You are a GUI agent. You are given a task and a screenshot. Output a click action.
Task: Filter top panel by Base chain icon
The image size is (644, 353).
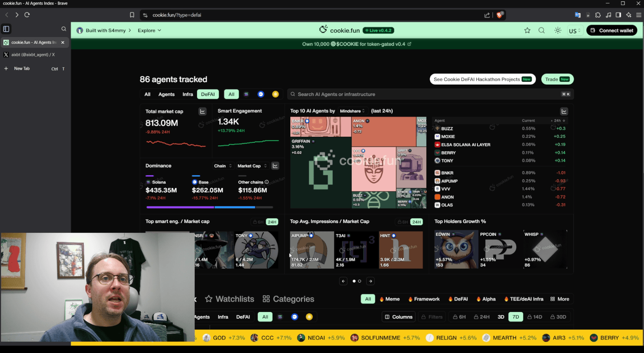click(x=261, y=94)
